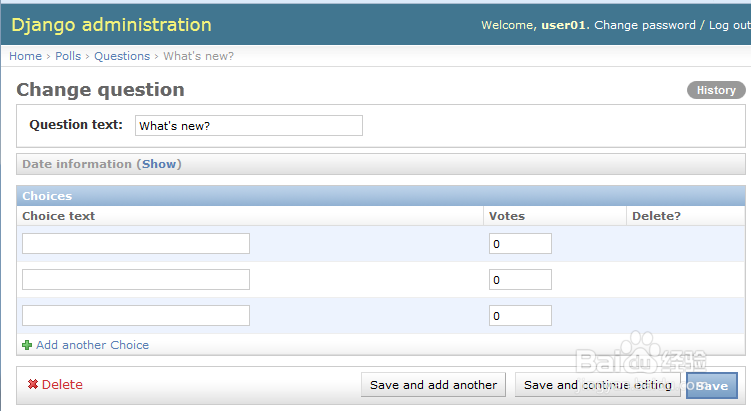Click the first Choice text input
The height and width of the screenshot is (411, 751).
tap(136, 244)
